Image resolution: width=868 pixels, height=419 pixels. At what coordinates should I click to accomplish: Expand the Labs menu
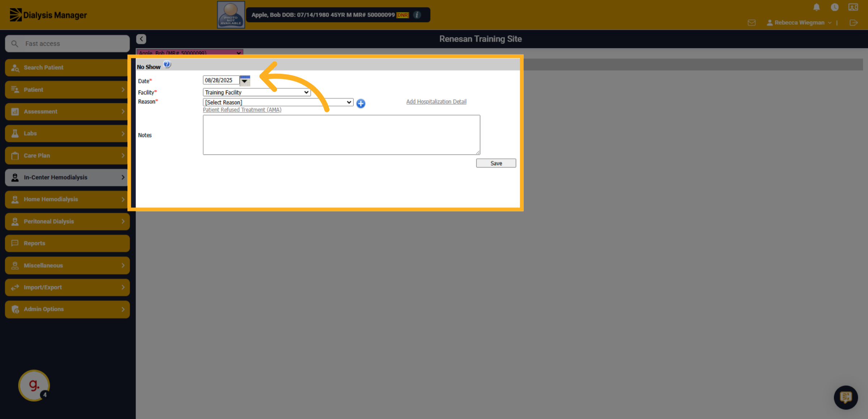(67, 133)
